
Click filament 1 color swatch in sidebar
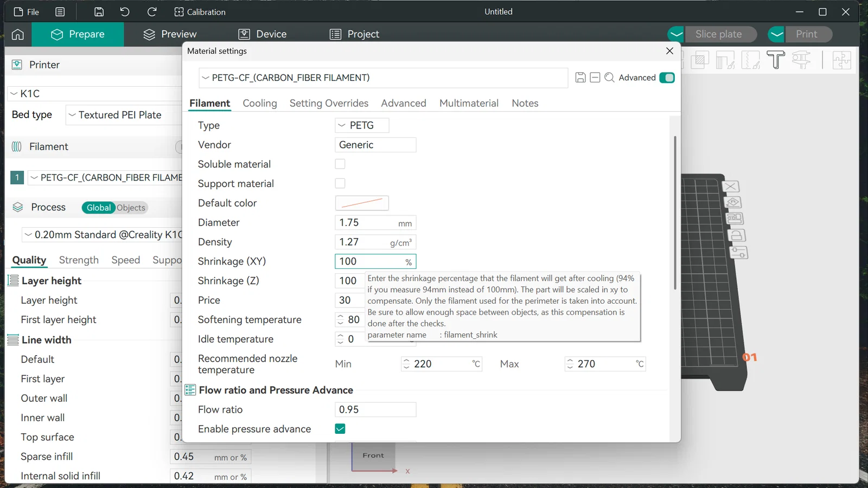[17, 177]
